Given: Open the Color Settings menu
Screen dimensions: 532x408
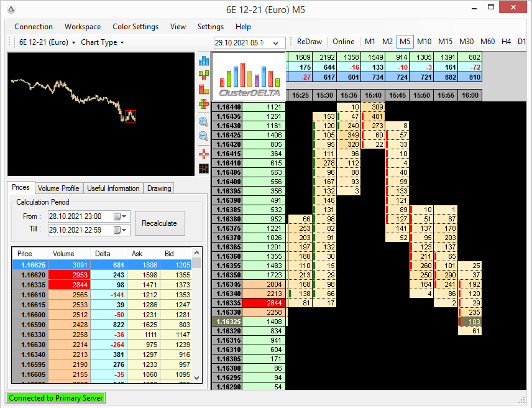Looking at the screenshot, I should (x=135, y=27).
